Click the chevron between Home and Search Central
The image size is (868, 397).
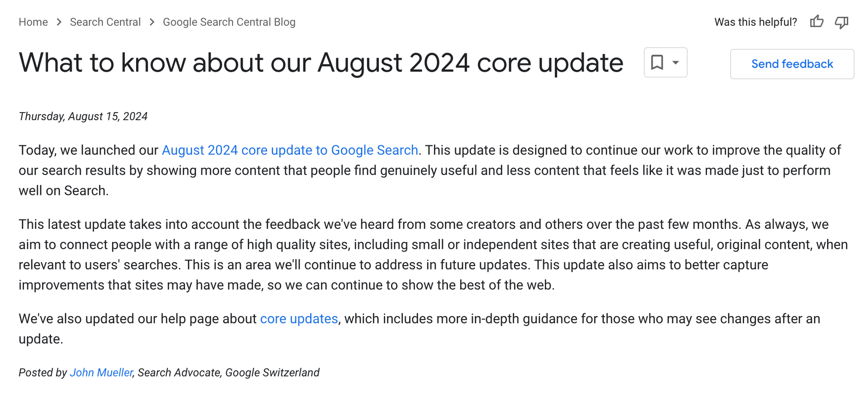point(59,22)
